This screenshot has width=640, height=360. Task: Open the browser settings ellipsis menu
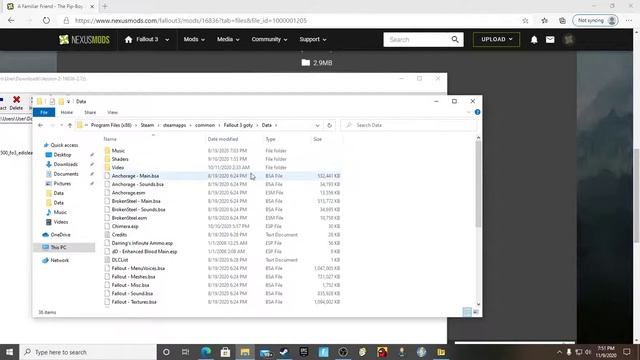[629, 20]
